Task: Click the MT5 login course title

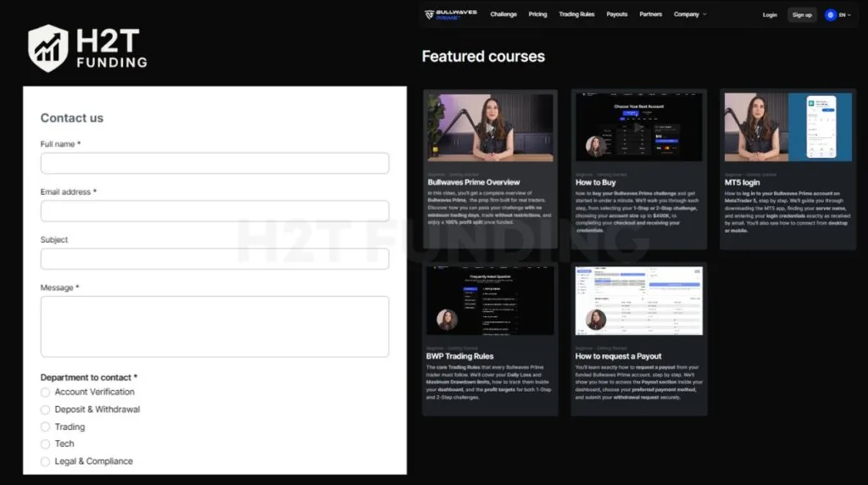Action: point(743,182)
